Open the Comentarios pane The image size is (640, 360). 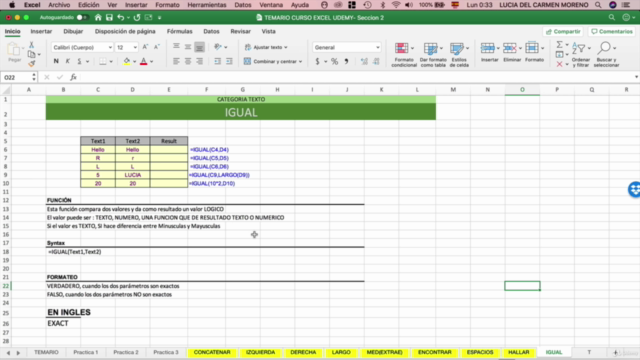pyautogui.click(x=611, y=31)
